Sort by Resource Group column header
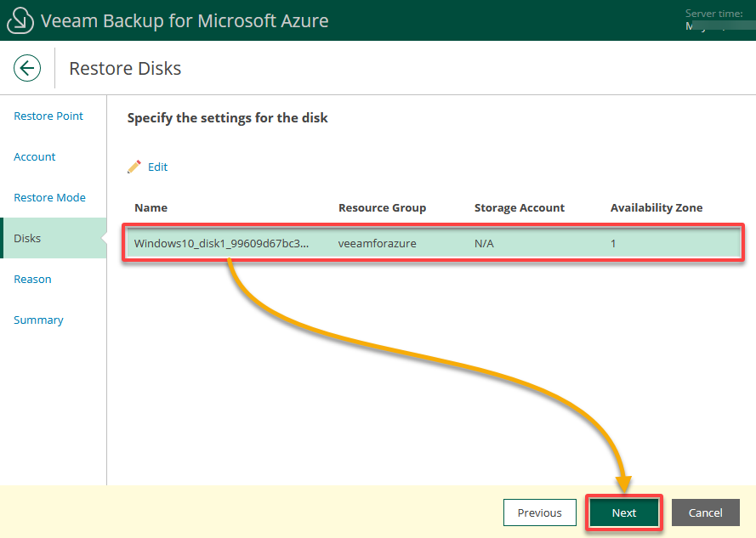This screenshot has height=538, width=756. click(383, 207)
